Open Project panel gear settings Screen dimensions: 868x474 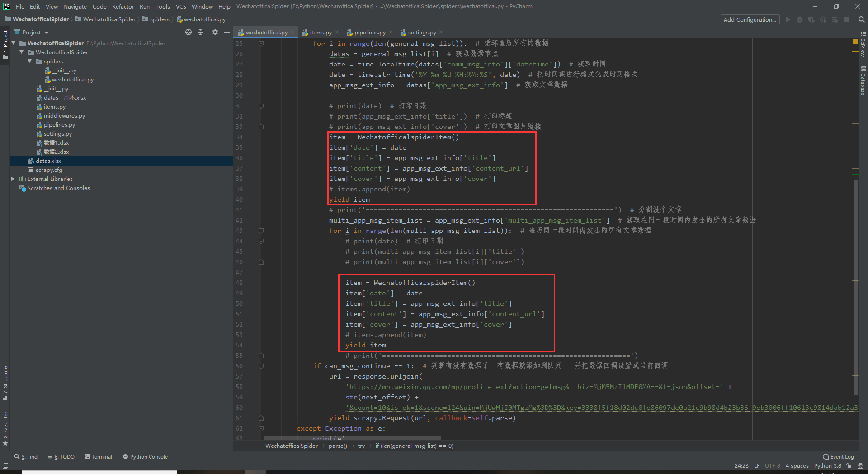215,32
